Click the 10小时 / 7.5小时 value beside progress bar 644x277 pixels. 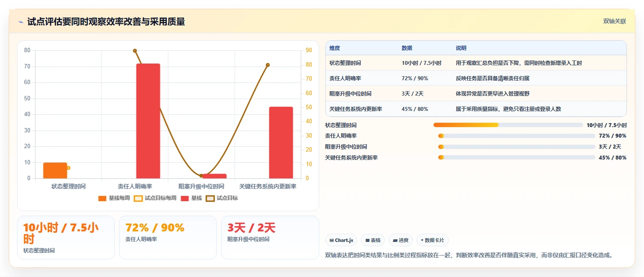(x=607, y=125)
